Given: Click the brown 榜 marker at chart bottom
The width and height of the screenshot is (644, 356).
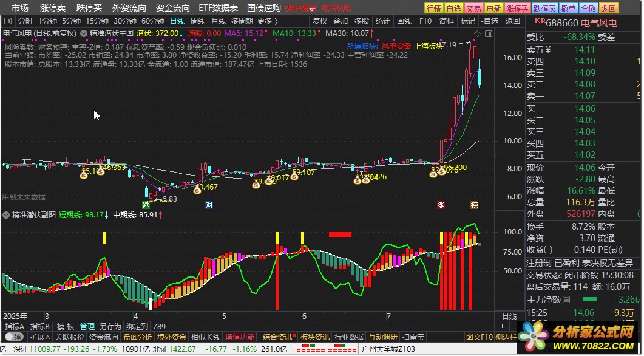Looking at the screenshot, I should point(475,205).
